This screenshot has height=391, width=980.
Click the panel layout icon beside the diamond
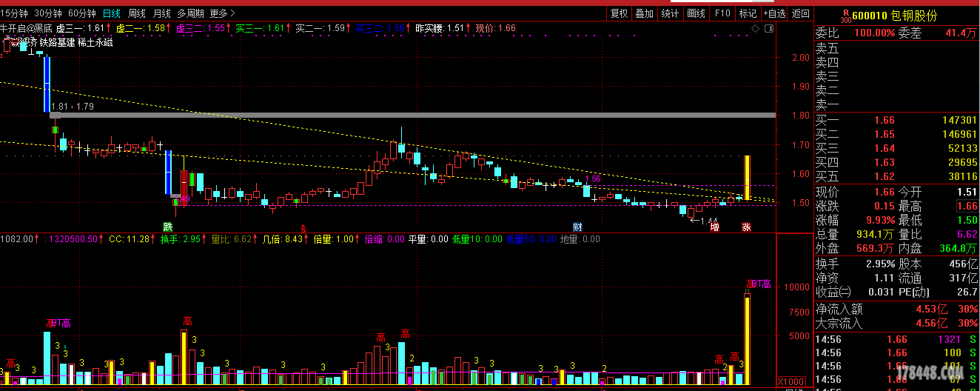[769, 28]
